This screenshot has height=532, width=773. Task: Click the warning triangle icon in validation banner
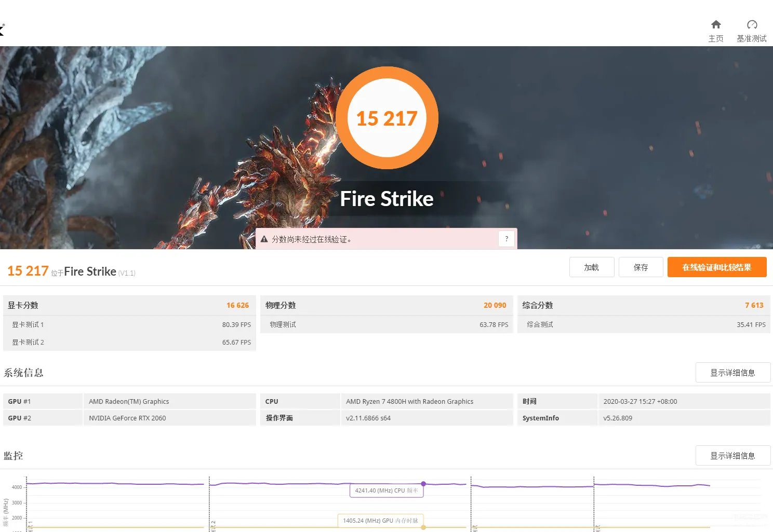pyautogui.click(x=264, y=239)
